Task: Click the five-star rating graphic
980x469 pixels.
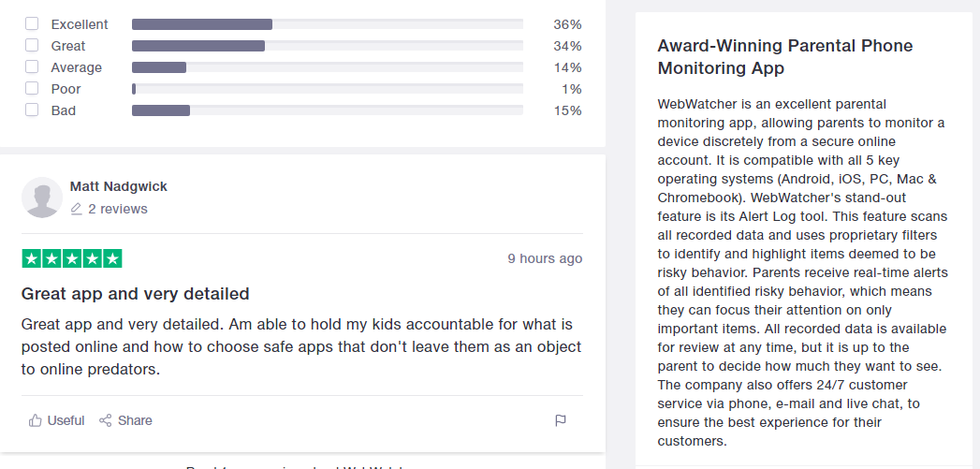Action: coord(72,258)
